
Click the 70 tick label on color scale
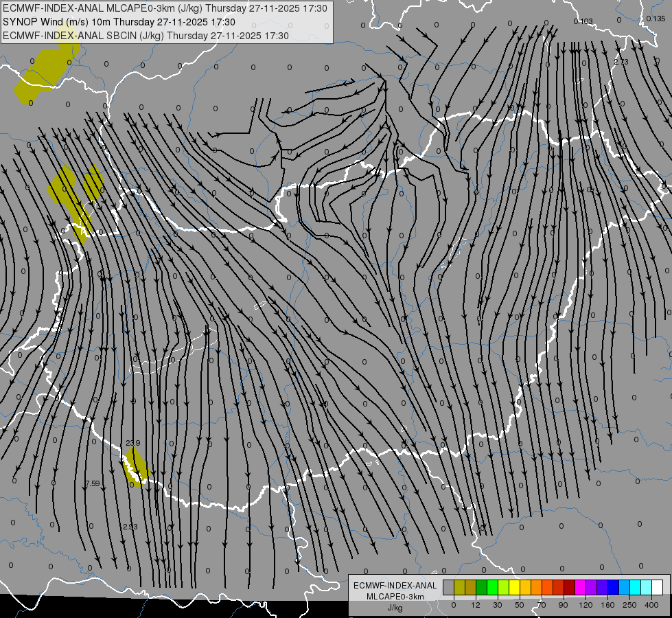[542, 605]
